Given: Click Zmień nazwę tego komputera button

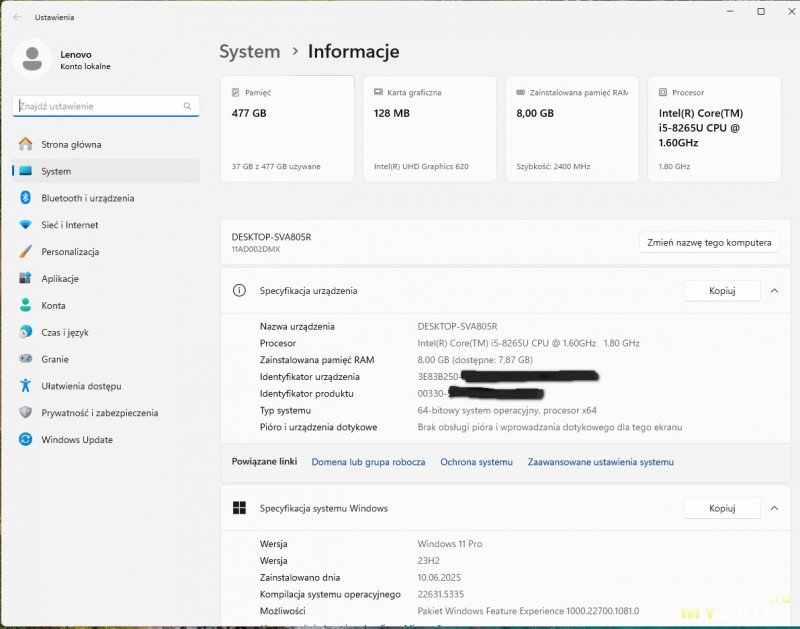Looking at the screenshot, I should pos(709,243).
